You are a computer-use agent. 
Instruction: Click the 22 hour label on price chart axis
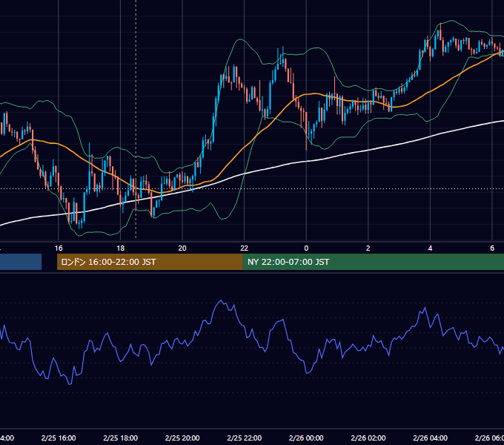point(245,248)
